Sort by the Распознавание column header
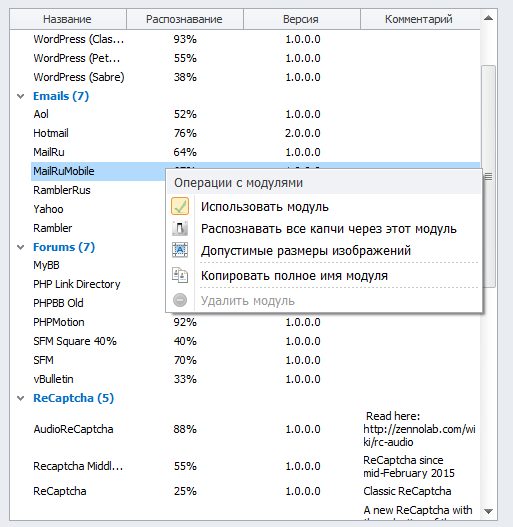Viewport: 513px width, 527px height. tap(185, 19)
